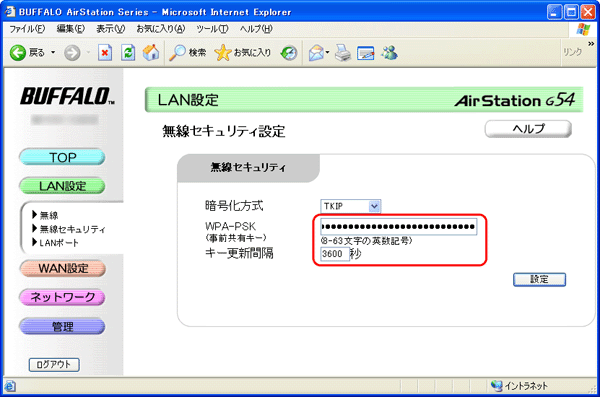Screen dimensions: 600x397
Task: Click the 設定 apply button
Action: [539, 279]
